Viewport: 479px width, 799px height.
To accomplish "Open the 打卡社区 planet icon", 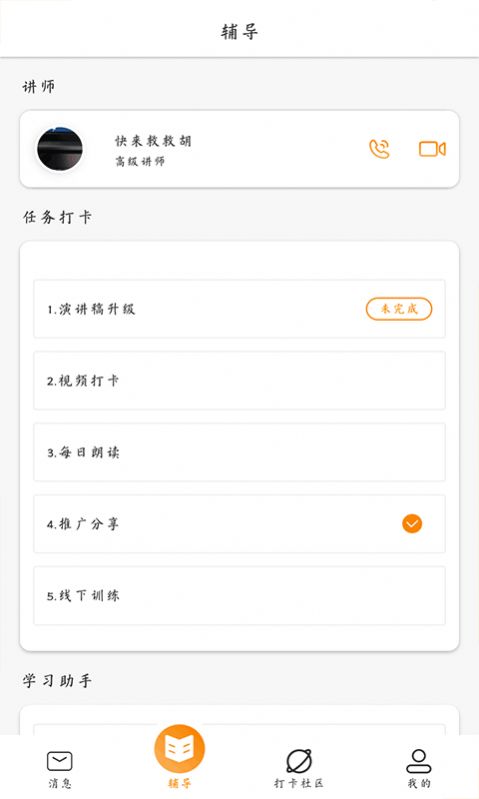I will click(x=299, y=761).
